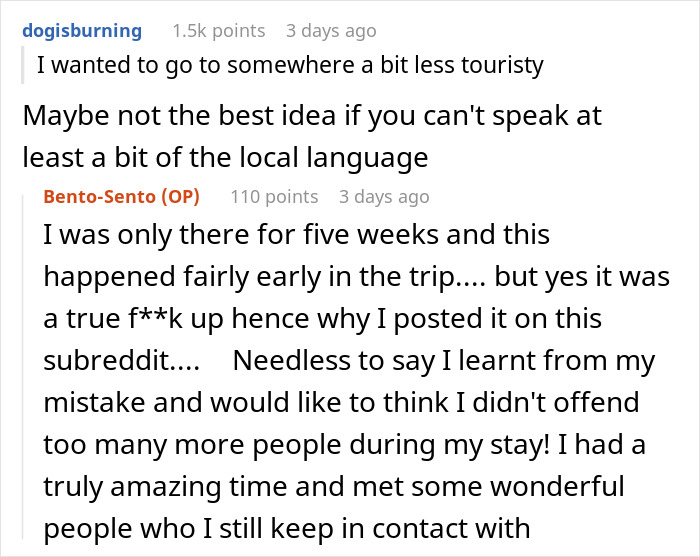Click the sentence starting 'Needless to say I learnt'

(444, 361)
